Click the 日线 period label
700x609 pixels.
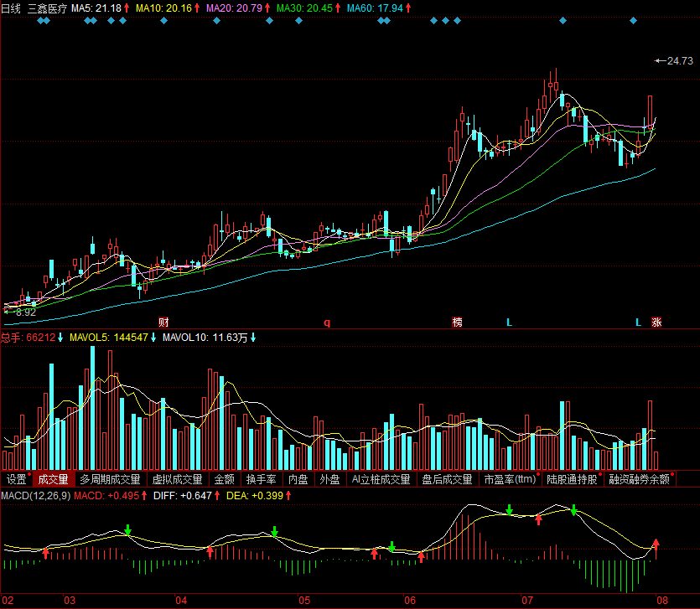point(11,8)
